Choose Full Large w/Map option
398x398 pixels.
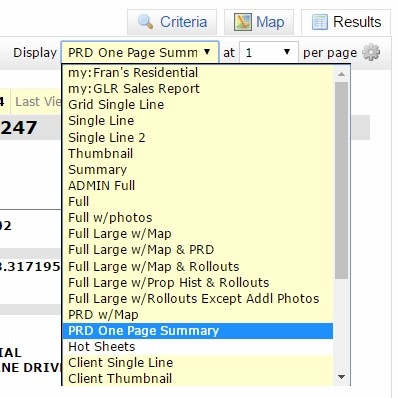[197, 233]
